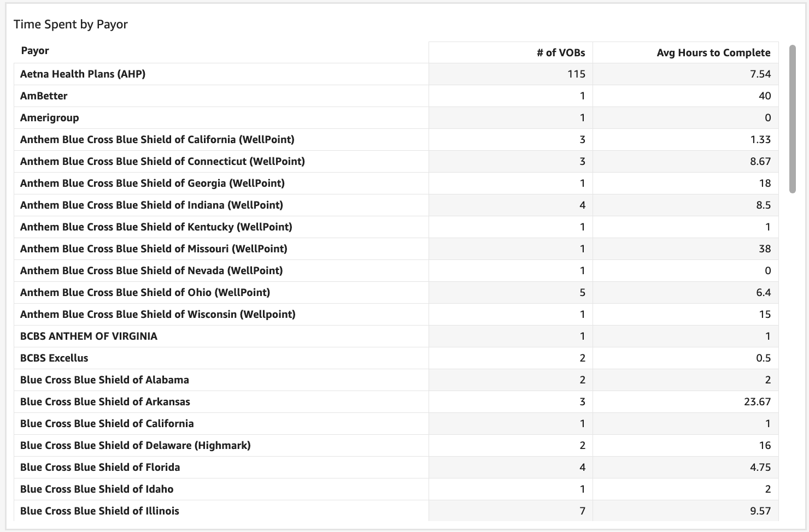
Task: Click Blue Cross Blue Shield of Delaware (Highmark)
Action: coord(135,445)
